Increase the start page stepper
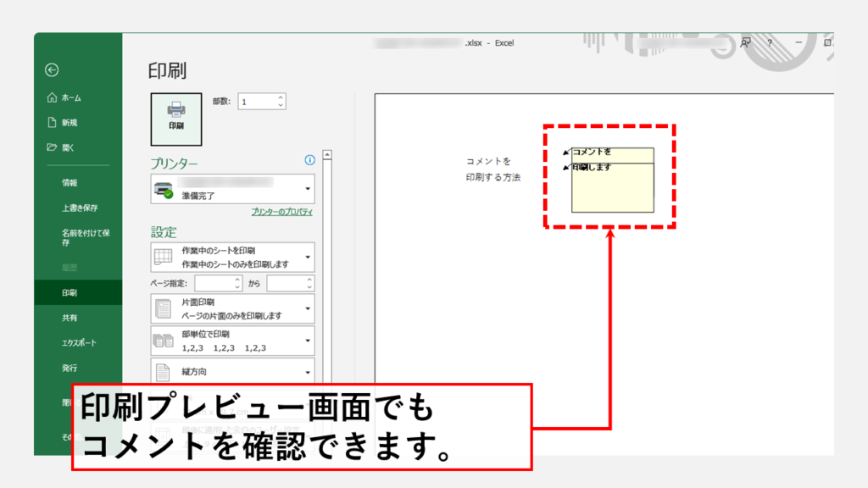The height and width of the screenshot is (488, 868). (237, 280)
